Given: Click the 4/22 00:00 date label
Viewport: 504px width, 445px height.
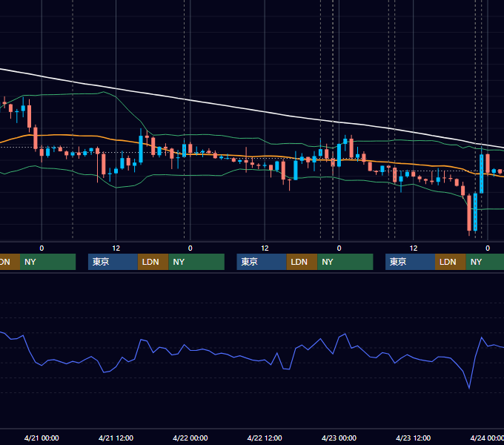Looking at the screenshot, I should point(190,438).
